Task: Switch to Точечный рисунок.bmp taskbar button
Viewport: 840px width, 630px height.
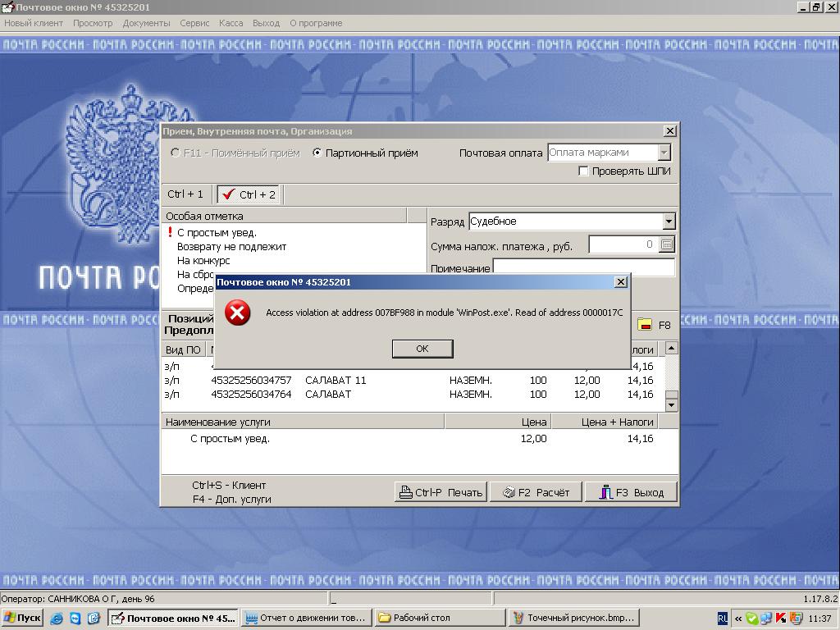Action: [573, 618]
